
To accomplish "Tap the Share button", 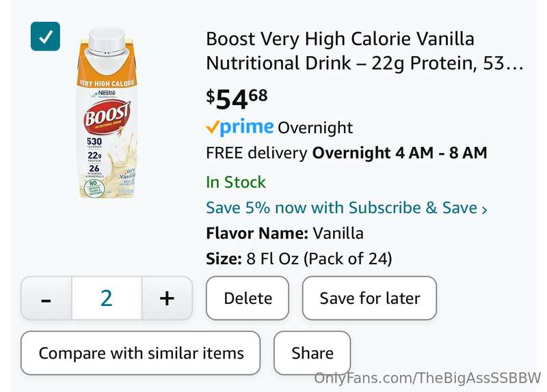I will point(312,353).
